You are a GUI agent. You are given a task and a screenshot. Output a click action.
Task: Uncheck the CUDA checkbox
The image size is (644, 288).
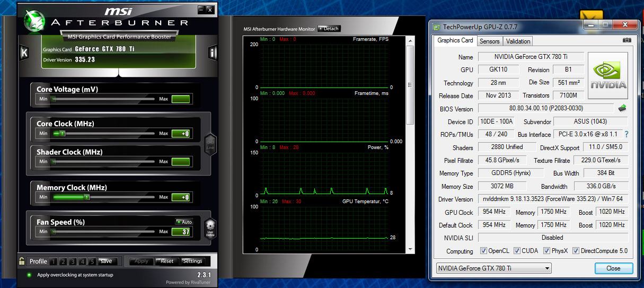click(516, 251)
